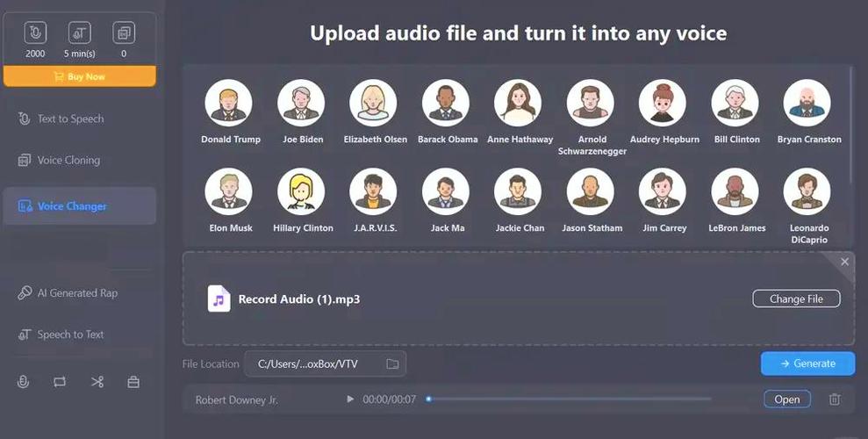Open Voice Cloning in sidebar

(x=79, y=161)
